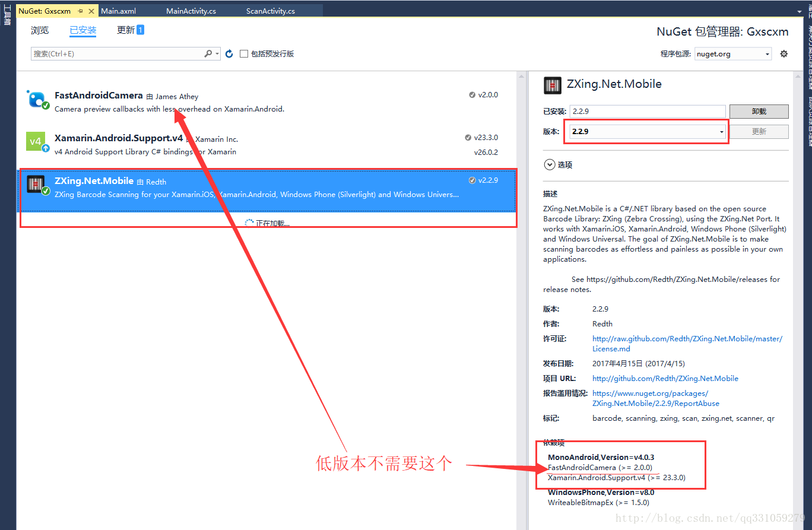Select the ZXing.Net.Mobile package row
Image resolution: width=812 pixels, height=530 pixels.
(266, 190)
